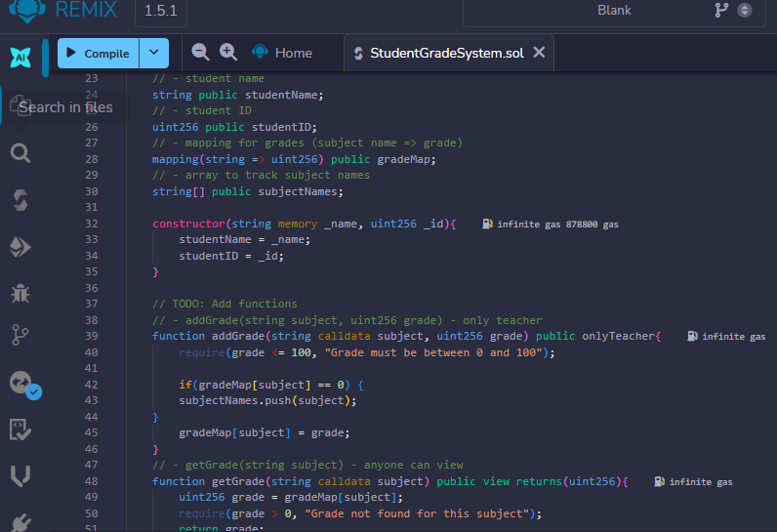
Task: Expand the Compile options dropdown arrow
Action: pyautogui.click(x=154, y=53)
